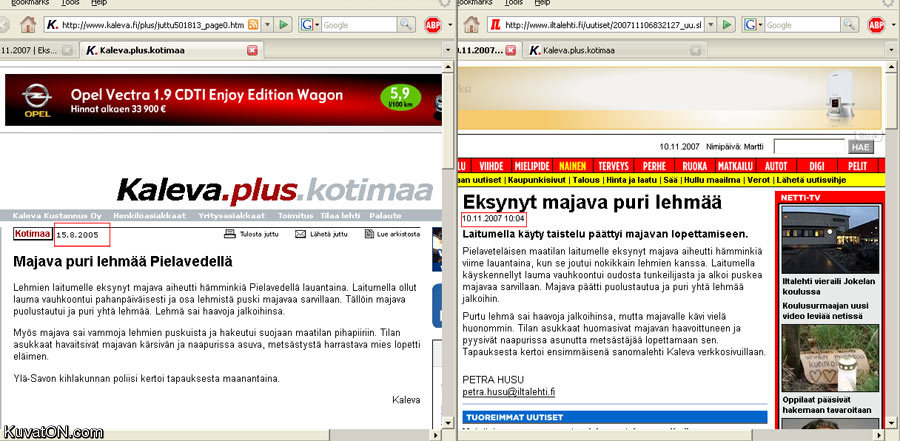Screen dimensions: 900x441
Task: Open URL history dropdown in left browser
Action: [x=267, y=25]
